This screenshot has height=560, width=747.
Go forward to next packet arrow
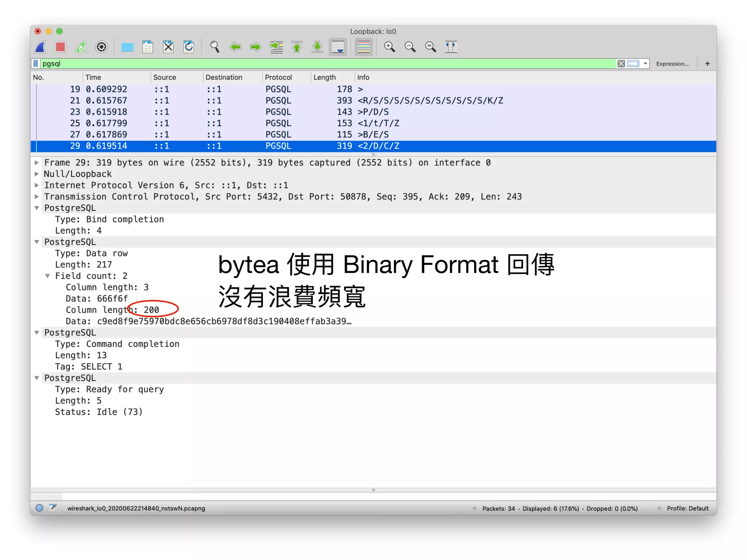[x=256, y=47]
